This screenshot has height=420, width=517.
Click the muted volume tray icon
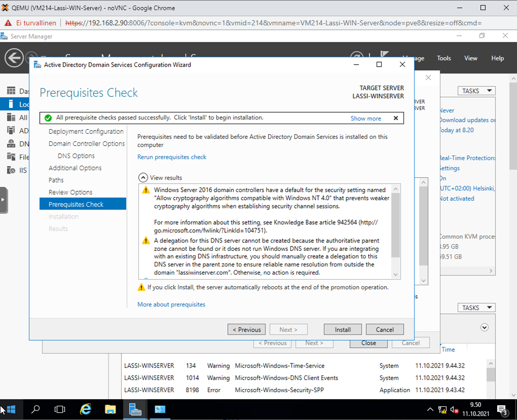pos(454,410)
